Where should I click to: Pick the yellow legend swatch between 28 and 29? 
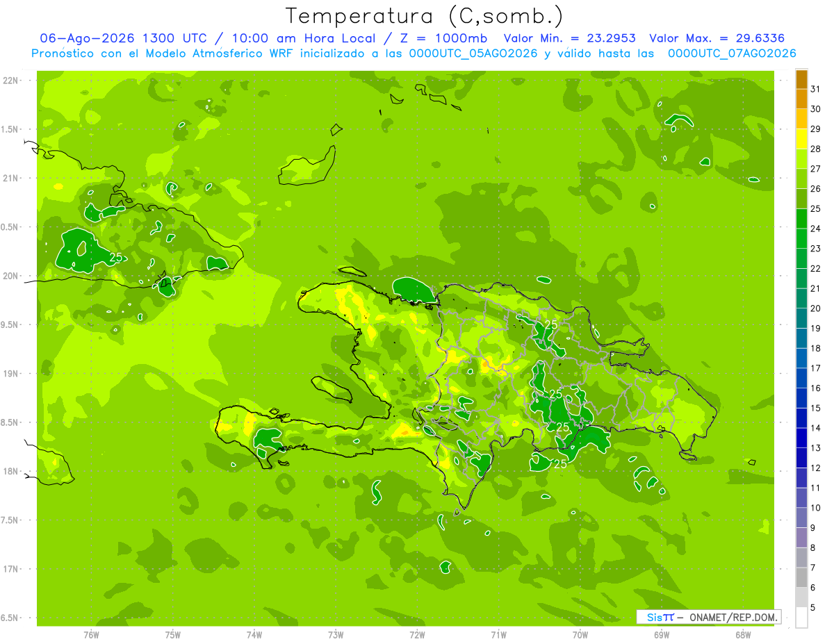click(x=801, y=140)
